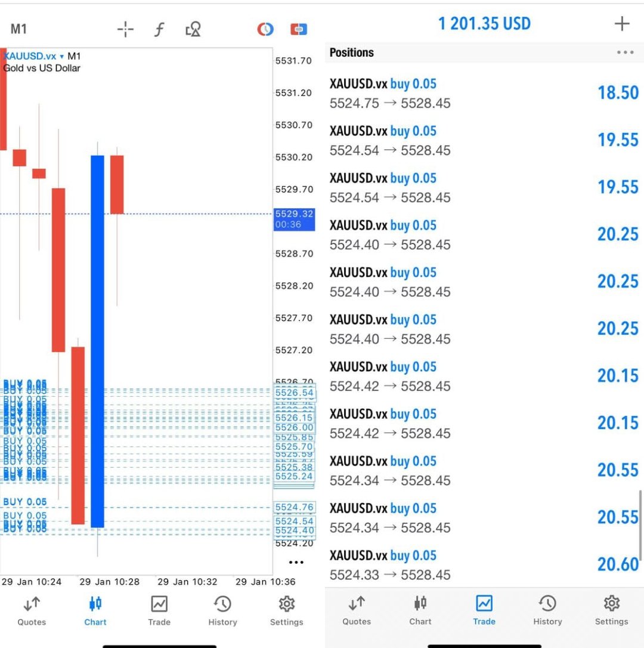Tap the plus icon to add order

[622, 24]
